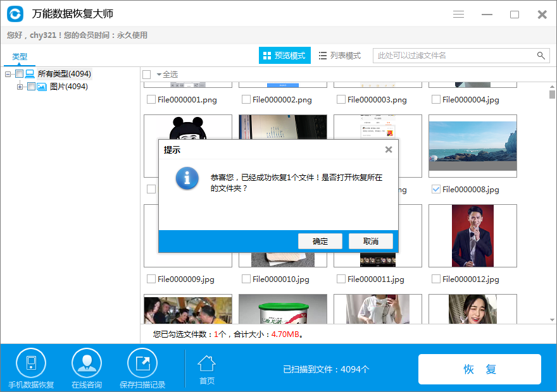Click the blue info icon in dialog
The image size is (557, 392).
point(187,178)
